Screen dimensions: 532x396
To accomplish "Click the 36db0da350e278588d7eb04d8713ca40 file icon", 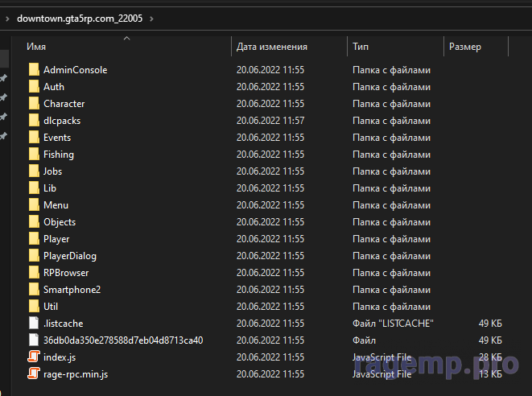I will [x=33, y=340].
